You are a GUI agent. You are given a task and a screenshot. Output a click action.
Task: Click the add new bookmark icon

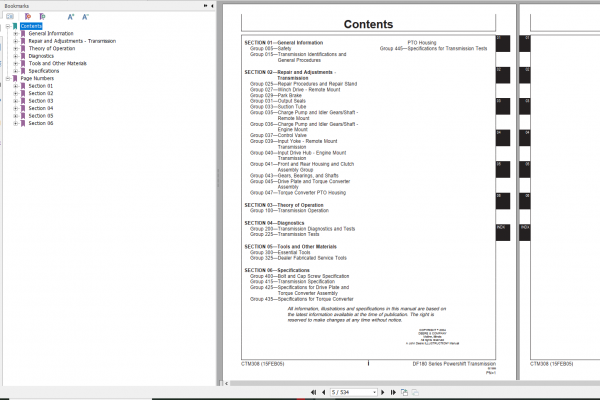(x=42, y=16)
